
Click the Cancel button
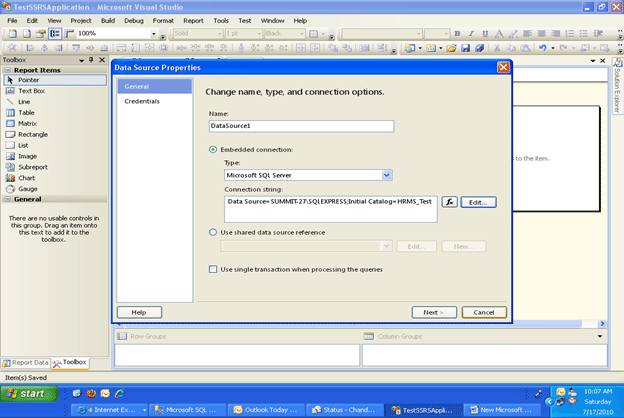click(x=484, y=313)
